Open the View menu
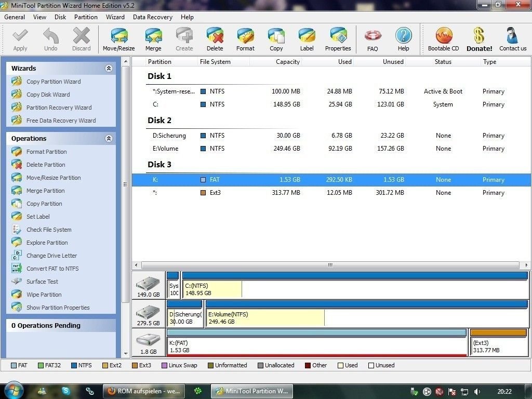 click(x=39, y=17)
